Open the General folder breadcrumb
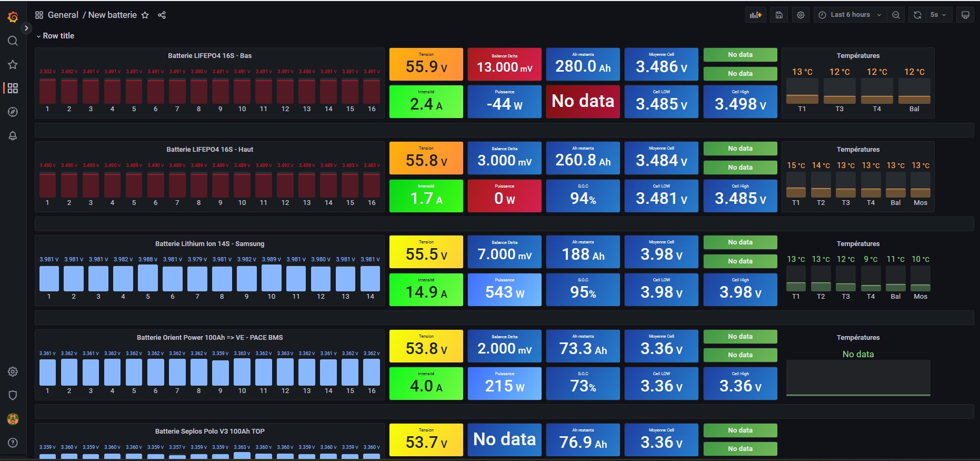This screenshot has height=461, width=980. (63, 15)
